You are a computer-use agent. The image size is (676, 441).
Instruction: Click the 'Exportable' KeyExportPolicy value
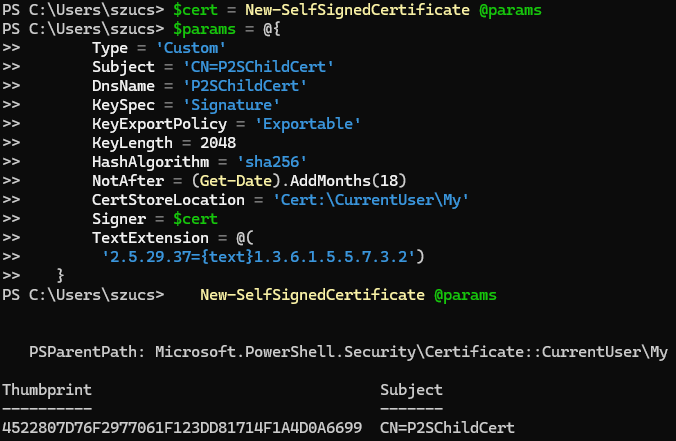[311, 124]
